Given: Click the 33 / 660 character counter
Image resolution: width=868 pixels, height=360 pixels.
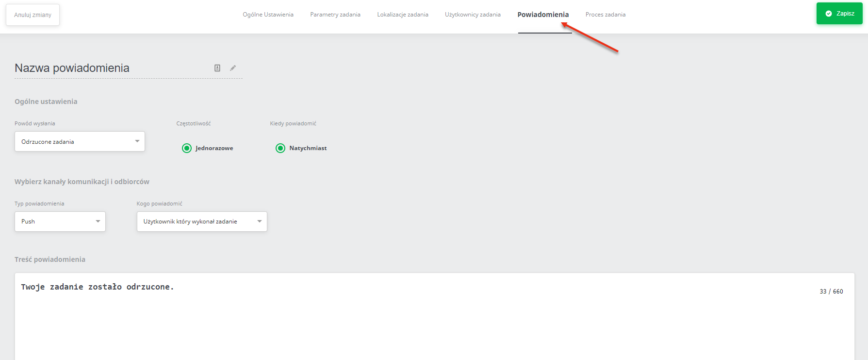Looking at the screenshot, I should (x=831, y=291).
